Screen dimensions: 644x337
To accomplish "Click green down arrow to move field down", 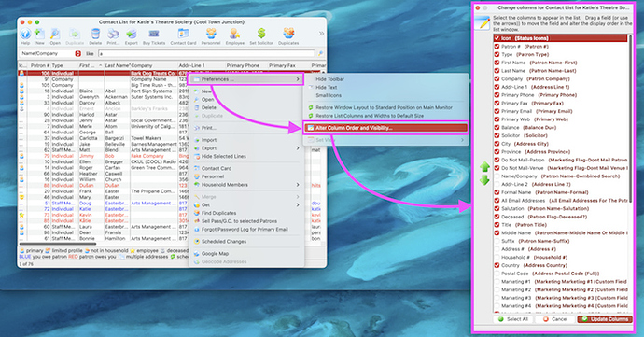I will [484, 180].
